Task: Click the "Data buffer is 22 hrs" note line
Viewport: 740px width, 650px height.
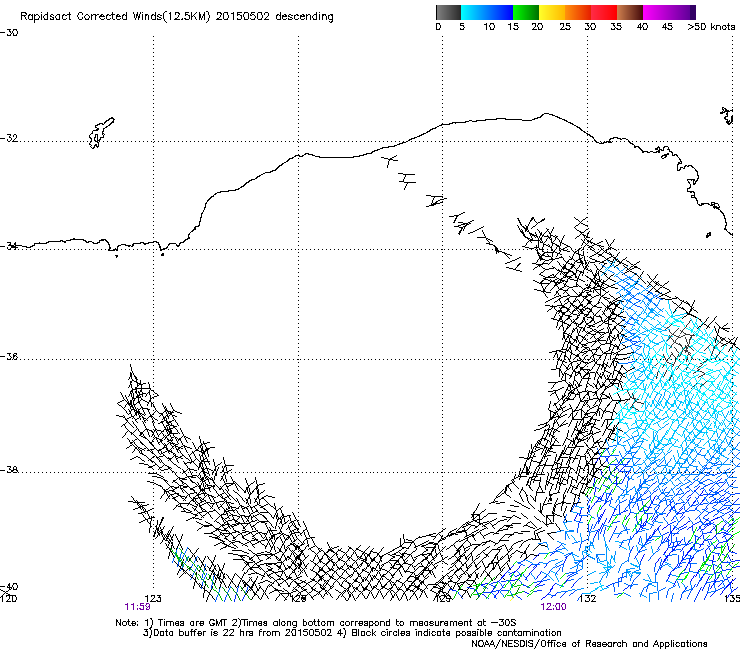Action: (352, 633)
